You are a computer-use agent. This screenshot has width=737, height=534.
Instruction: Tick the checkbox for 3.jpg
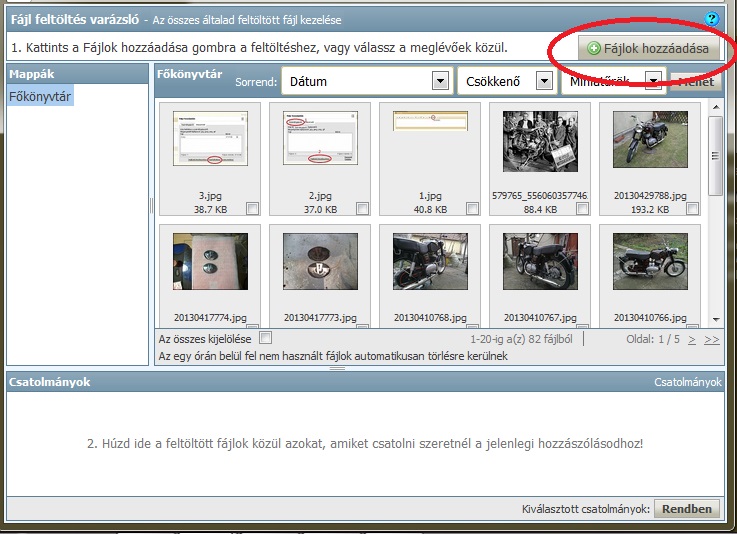point(252,208)
